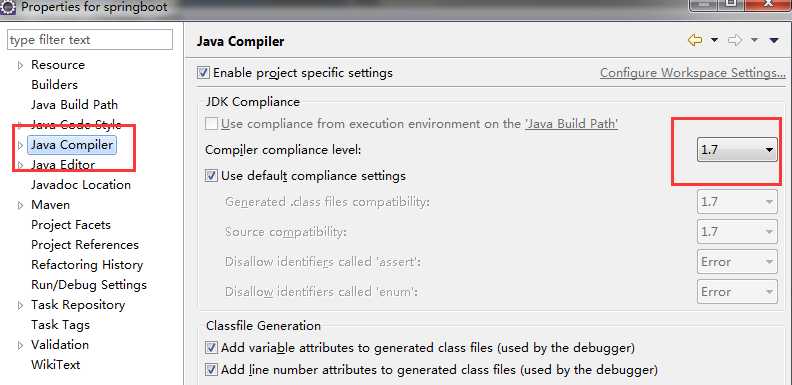Viewport: 792px width, 385px height.
Task: Expand the Resource tree node
Action: click(20, 66)
